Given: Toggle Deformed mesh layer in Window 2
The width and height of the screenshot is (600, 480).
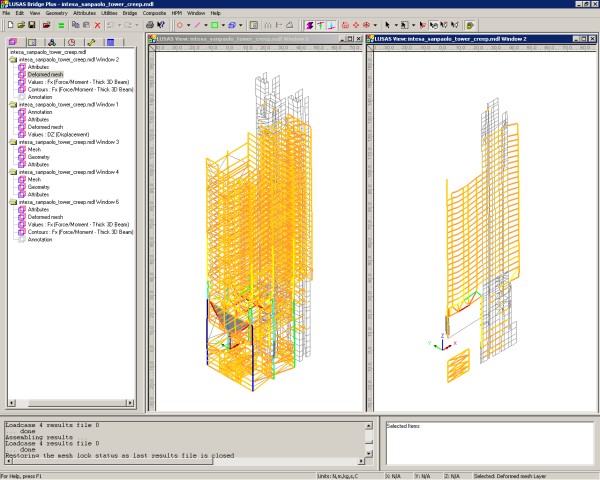Looking at the screenshot, I should (x=45, y=74).
